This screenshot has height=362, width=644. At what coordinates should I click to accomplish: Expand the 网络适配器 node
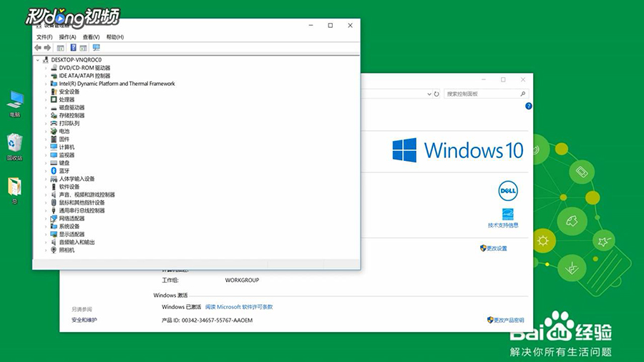point(46,218)
